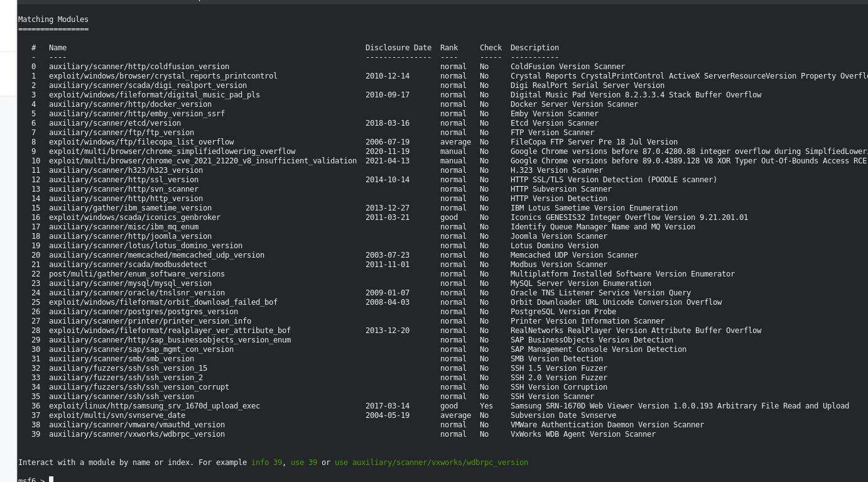Select module auxiliary/scanner/ftp/ftp_version

121,133
